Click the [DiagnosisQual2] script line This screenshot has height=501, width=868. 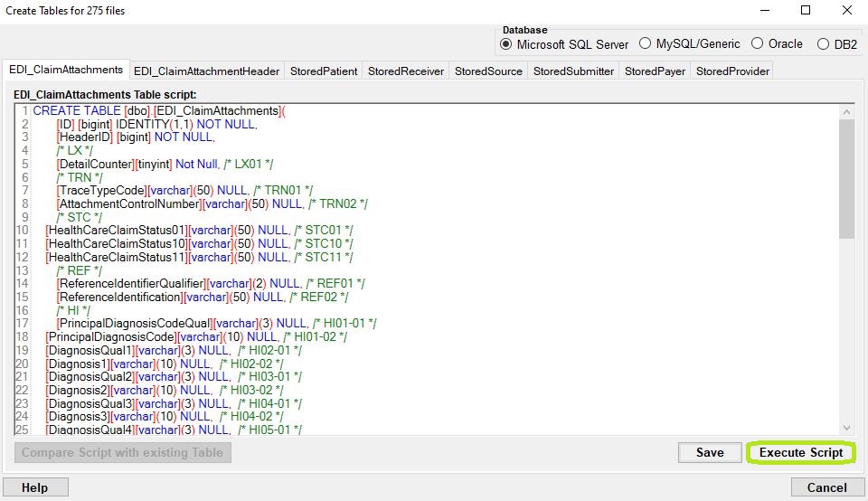(175, 377)
